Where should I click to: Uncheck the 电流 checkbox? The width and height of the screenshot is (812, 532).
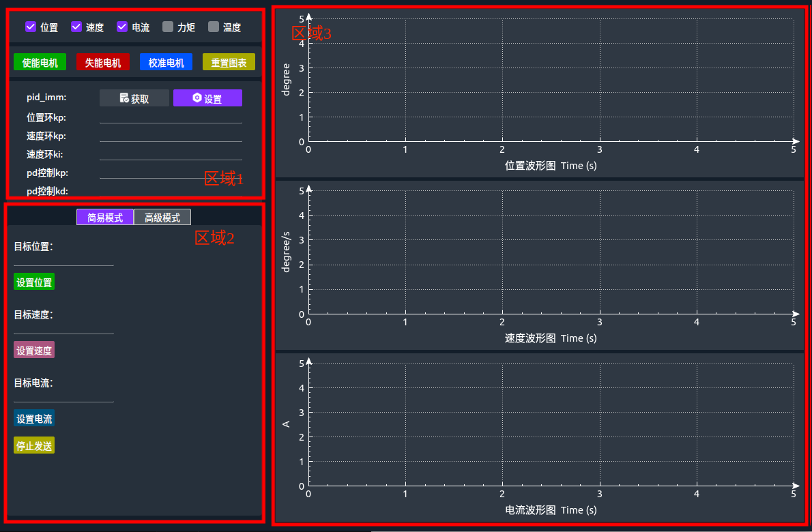pyautogui.click(x=122, y=27)
